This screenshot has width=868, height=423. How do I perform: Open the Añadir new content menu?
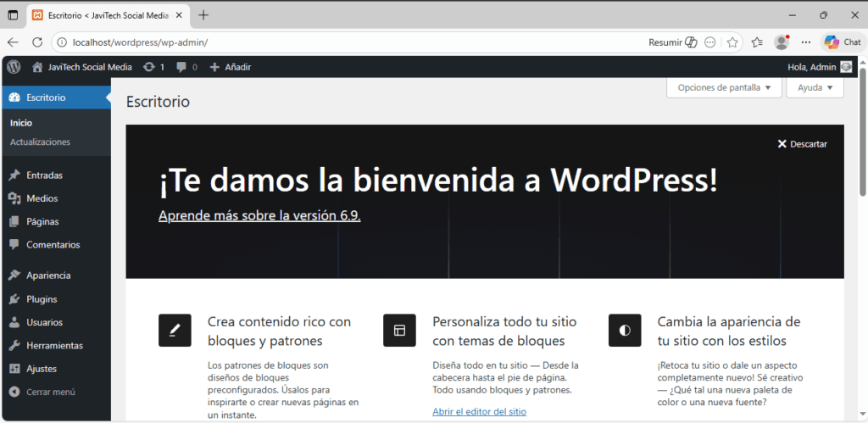coord(230,67)
